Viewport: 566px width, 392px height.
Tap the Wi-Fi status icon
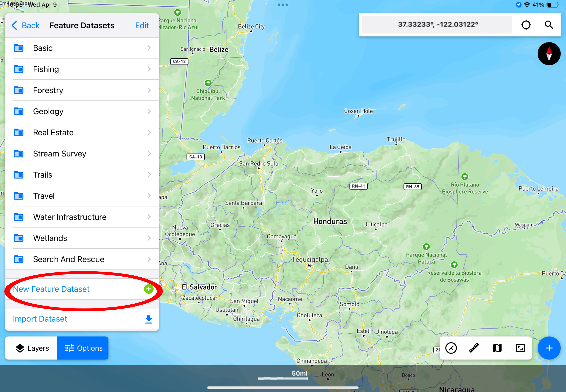tap(527, 5)
